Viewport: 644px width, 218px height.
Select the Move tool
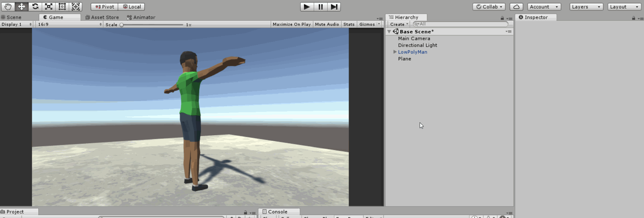click(x=21, y=7)
